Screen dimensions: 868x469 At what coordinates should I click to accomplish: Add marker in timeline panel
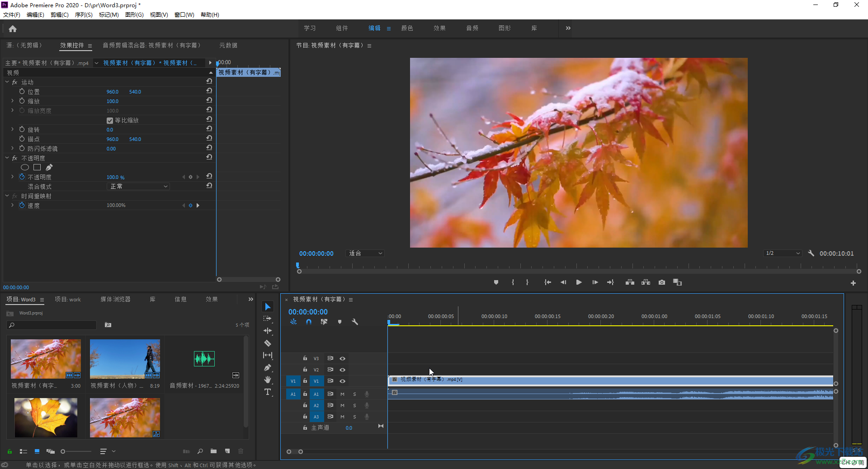click(x=340, y=322)
